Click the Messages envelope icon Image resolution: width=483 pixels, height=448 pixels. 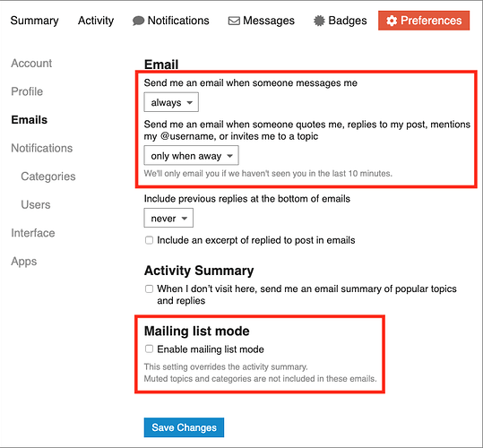(234, 21)
